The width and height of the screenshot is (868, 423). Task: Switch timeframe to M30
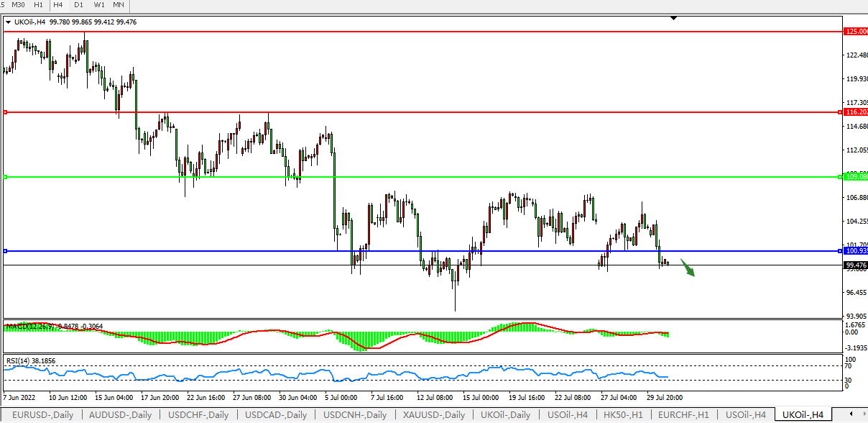click(18, 5)
